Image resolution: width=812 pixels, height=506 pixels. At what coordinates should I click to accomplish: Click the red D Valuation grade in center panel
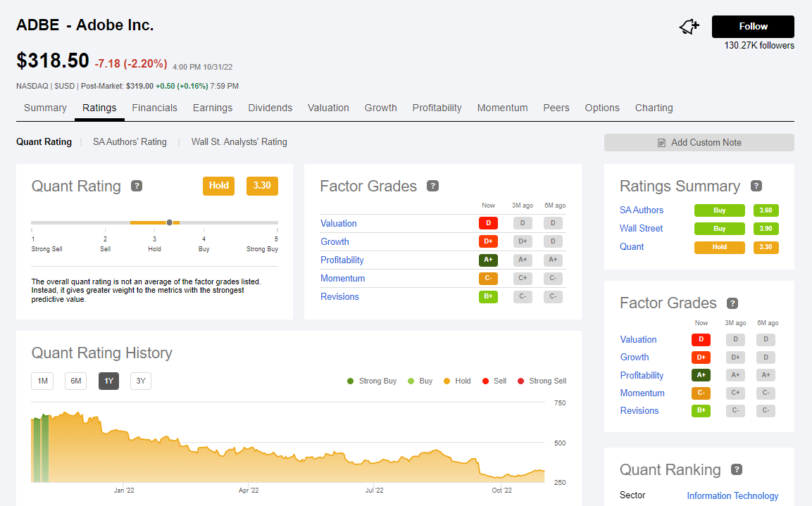[488, 223]
